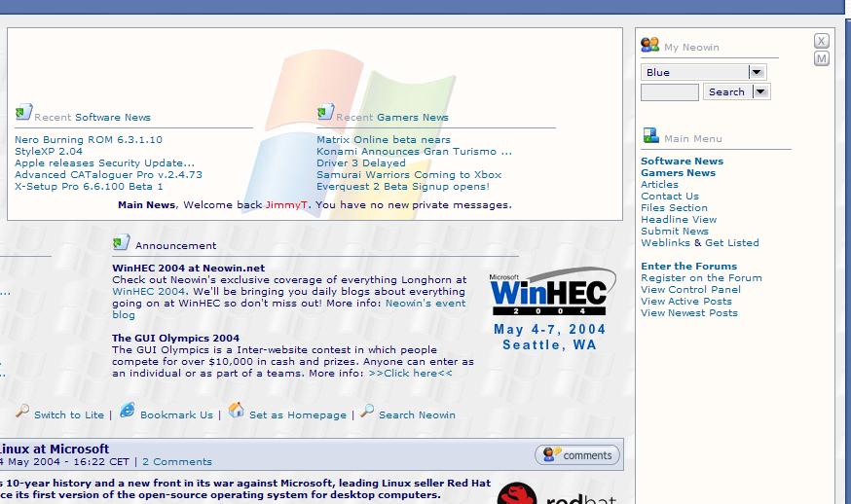Click Switch to Lite link
Screen dimensions: 851x504
69,414
